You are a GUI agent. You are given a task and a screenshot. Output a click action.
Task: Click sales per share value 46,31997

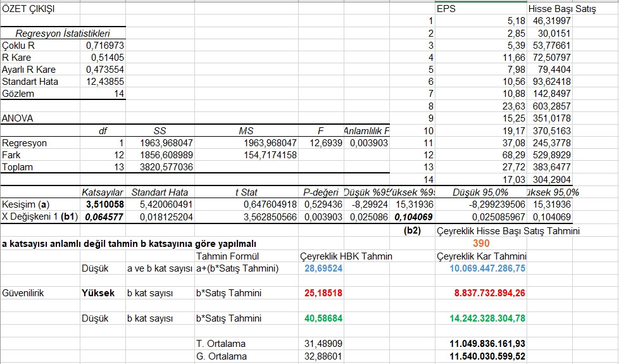click(551, 21)
